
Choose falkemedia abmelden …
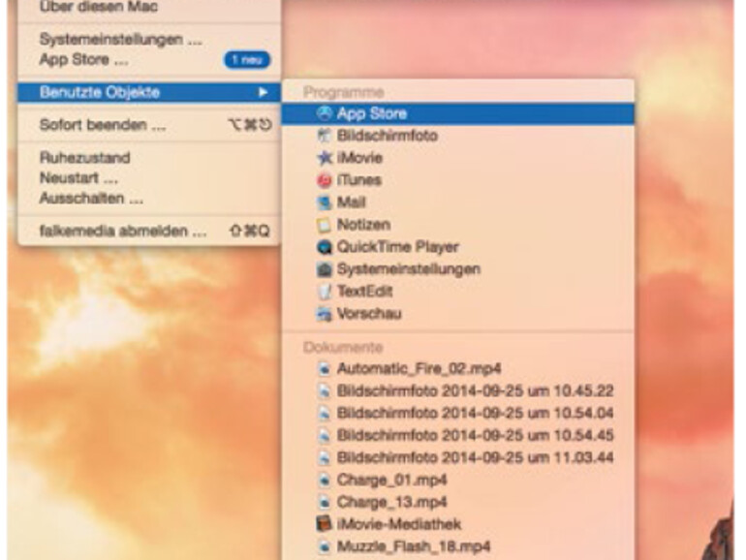coord(149,232)
